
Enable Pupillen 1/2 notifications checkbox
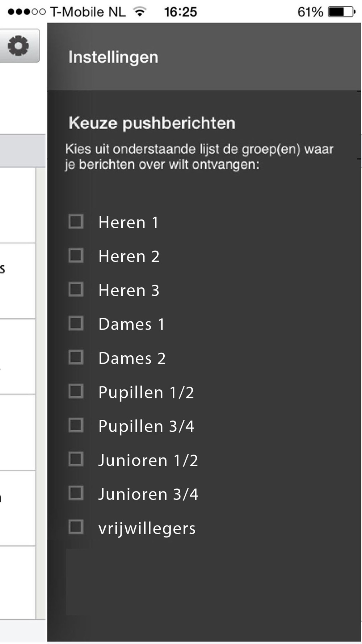click(x=76, y=391)
